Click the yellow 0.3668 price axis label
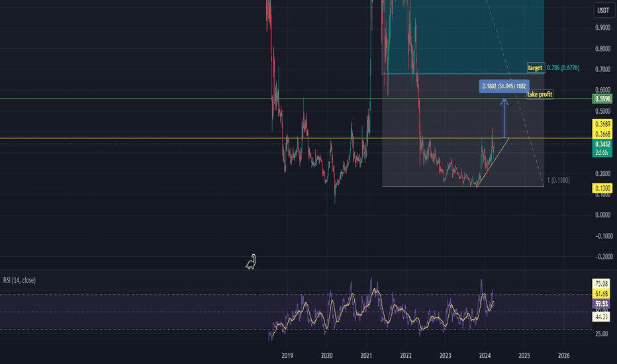Image resolution: width=617 pixels, height=364 pixels. [602, 134]
